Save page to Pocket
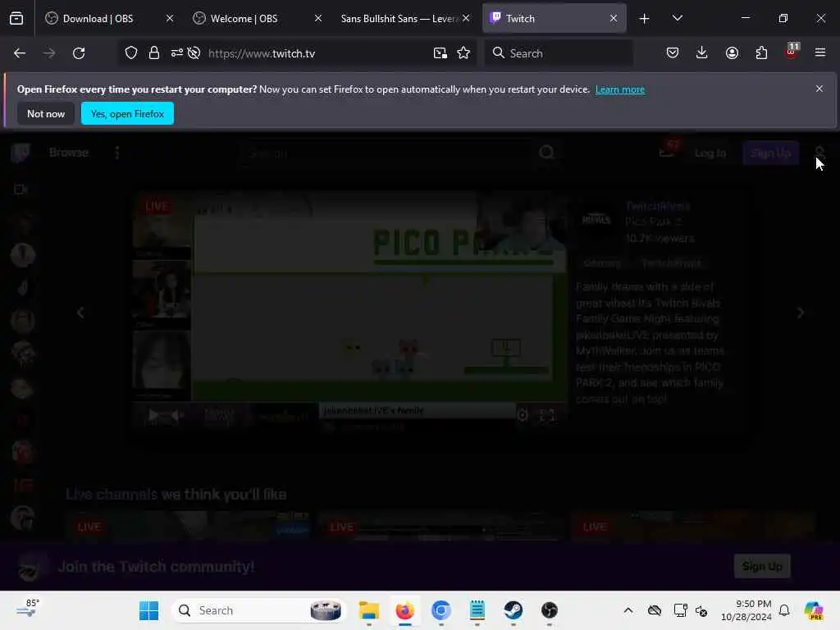Viewport: 840px width, 630px height. tap(673, 52)
